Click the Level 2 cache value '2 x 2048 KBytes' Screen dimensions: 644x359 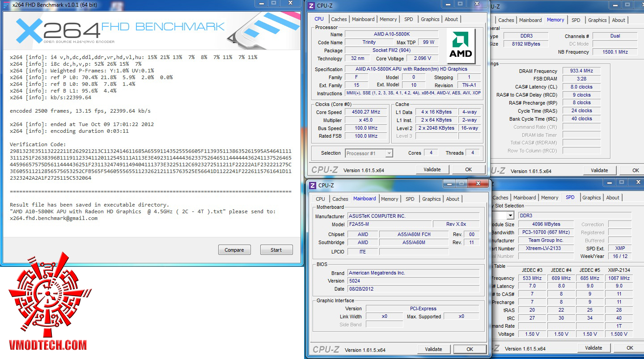coord(436,128)
